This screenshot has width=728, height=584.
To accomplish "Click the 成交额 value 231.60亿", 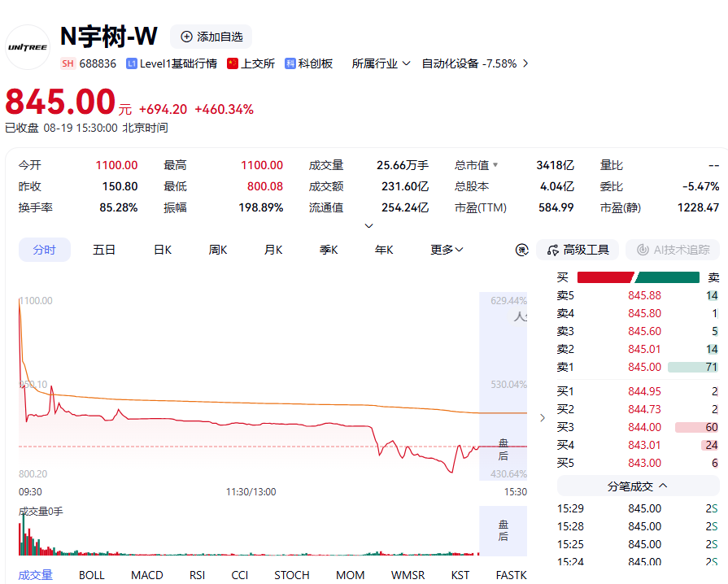I will [405, 186].
